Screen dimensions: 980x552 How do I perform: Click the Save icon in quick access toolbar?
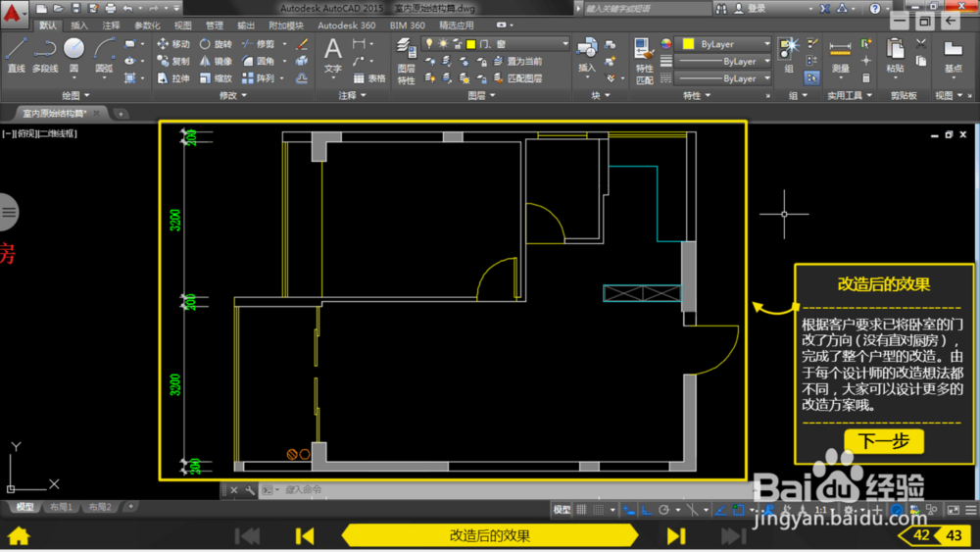tap(75, 8)
